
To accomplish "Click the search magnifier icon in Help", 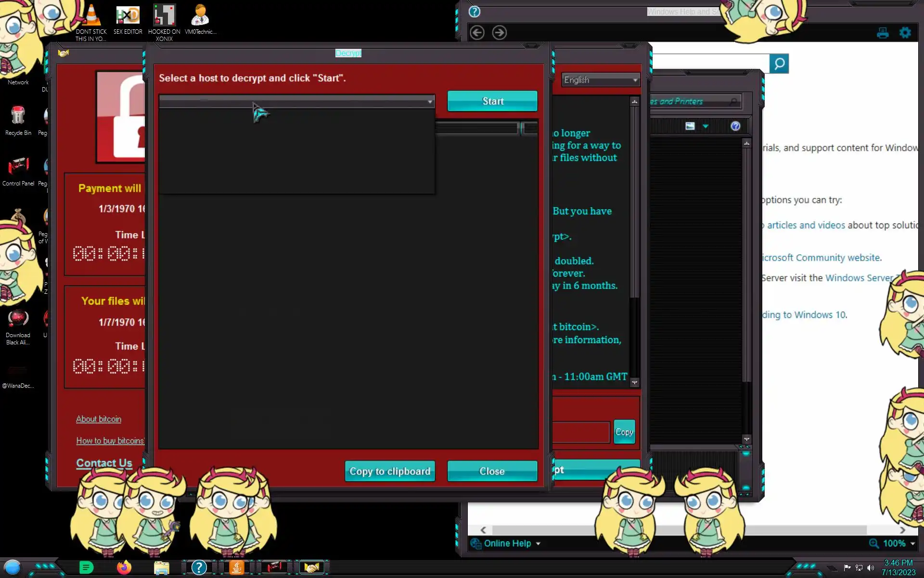I will [x=779, y=64].
